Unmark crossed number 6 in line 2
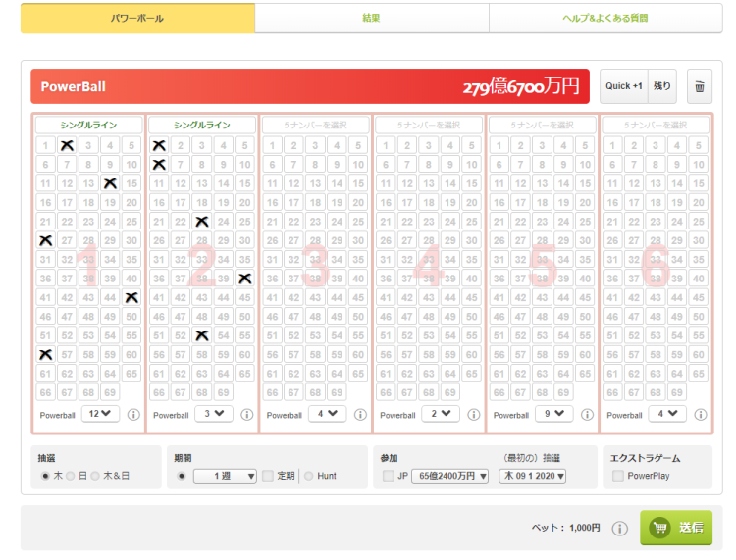Image resolution: width=736 pixels, height=560 pixels. [x=159, y=165]
